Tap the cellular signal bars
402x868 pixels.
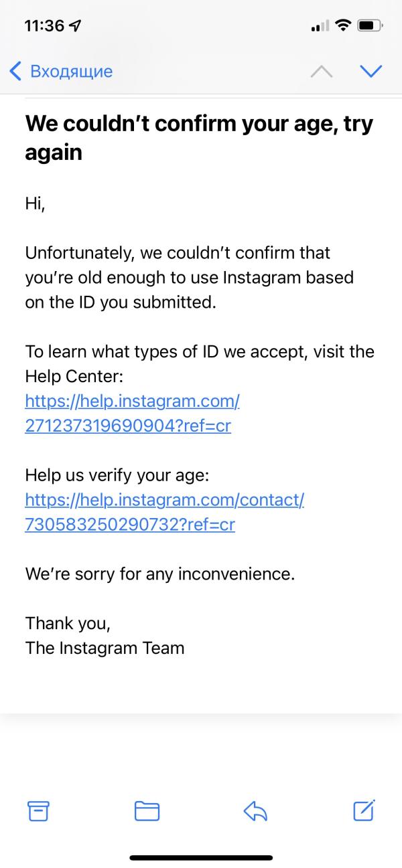tap(321, 26)
